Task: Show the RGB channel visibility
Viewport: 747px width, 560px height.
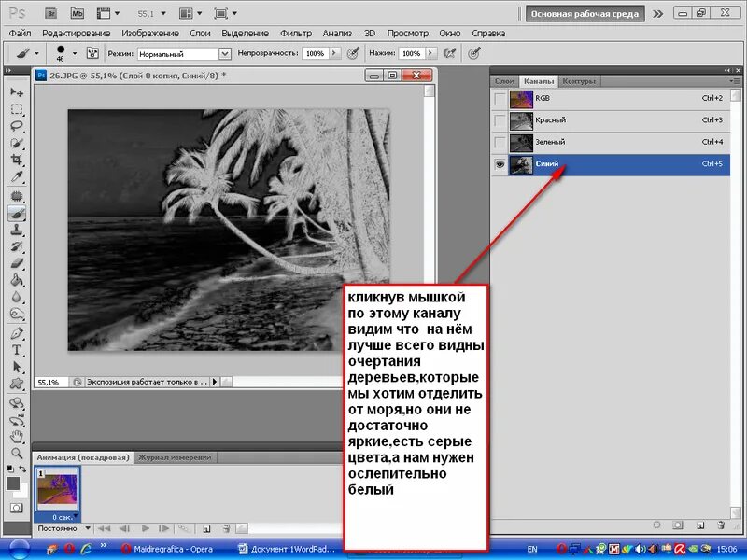Action: tap(500, 99)
